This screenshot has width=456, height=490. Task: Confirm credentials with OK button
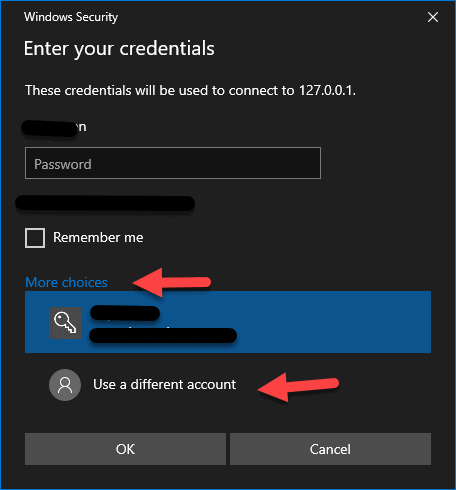[x=125, y=449]
